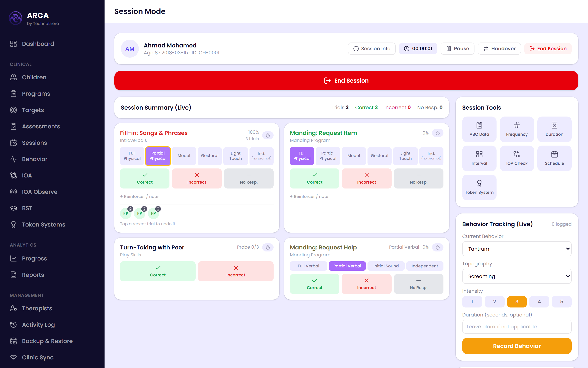Select Gestural prompt for Manding: Request Item
This screenshot has width=588, height=368.
pyautogui.click(x=379, y=156)
